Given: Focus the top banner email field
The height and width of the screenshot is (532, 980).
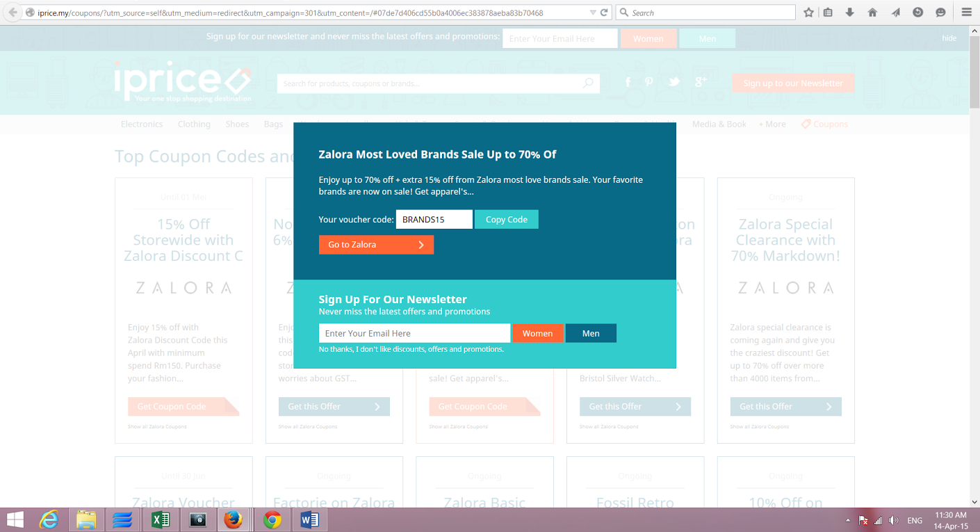Looking at the screenshot, I should pyautogui.click(x=560, y=39).
